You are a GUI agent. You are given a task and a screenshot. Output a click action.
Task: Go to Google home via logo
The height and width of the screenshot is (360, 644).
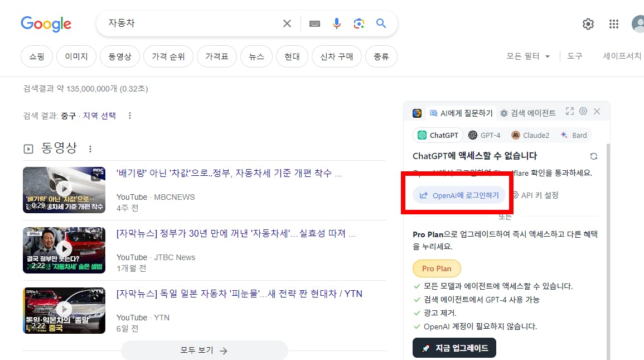coord(46,24)
